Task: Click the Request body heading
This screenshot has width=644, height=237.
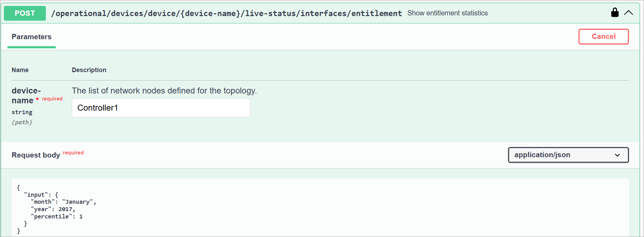Action: coord(35,155)
